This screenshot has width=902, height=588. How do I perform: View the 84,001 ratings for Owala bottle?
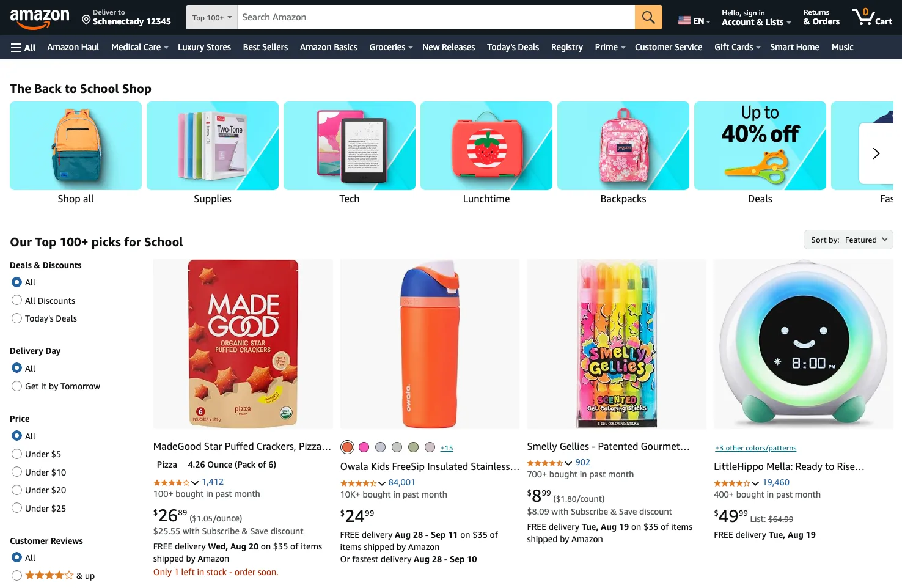402,482
